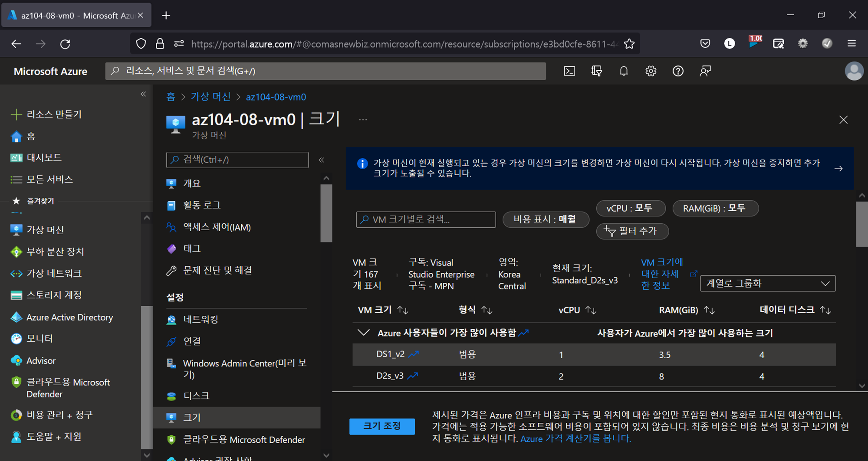The width and height of the screenshot is (868, 461).
Task: Open 도움말 + 지원 in sidebar
Action: tap(46, 437)
